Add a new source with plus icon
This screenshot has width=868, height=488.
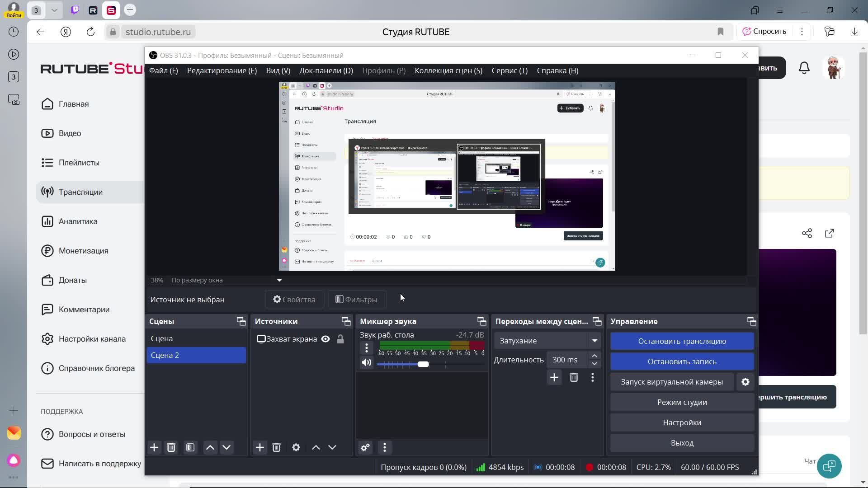[x=260, y=447]
